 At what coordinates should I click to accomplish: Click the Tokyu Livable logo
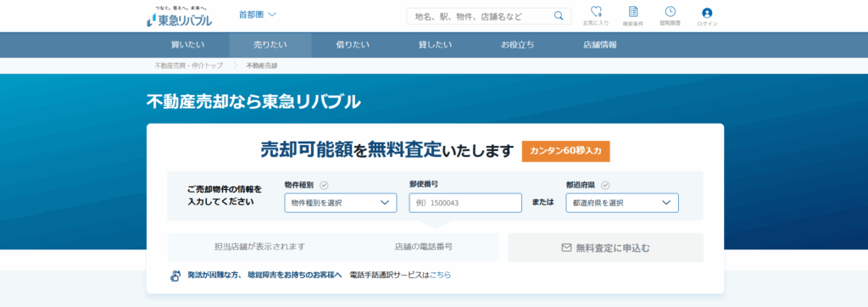coord(180,17)
